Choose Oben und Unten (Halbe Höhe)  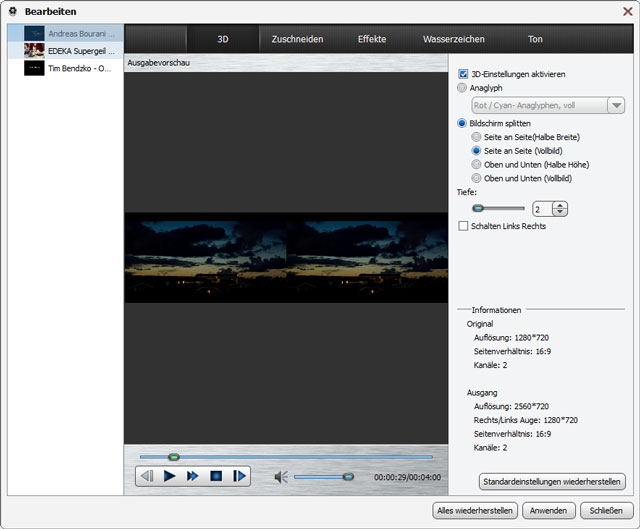[x=476, y=164]
